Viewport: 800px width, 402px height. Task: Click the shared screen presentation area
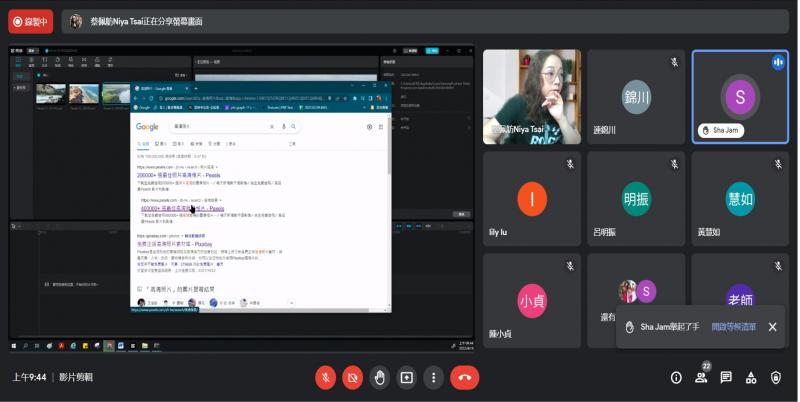(240, 198)
